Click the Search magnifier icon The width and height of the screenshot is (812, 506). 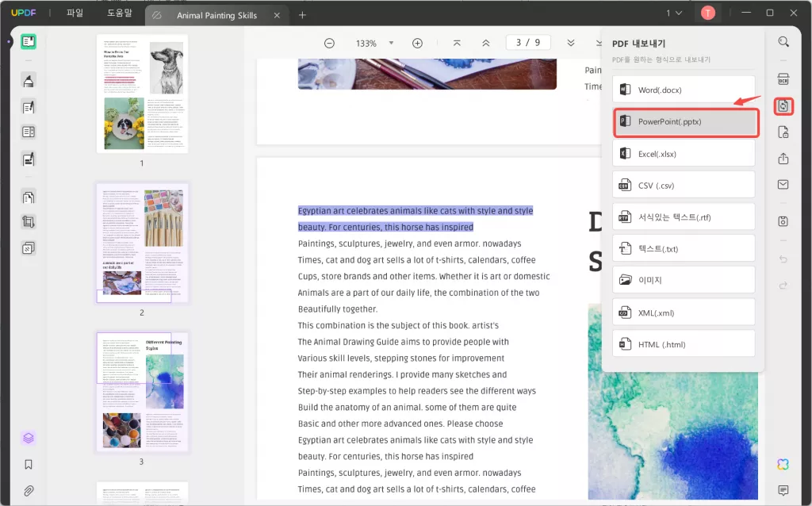pos(783,42)
